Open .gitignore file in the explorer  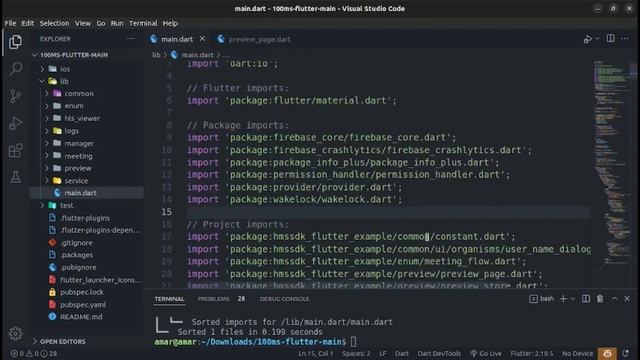[x=76, y=242]
